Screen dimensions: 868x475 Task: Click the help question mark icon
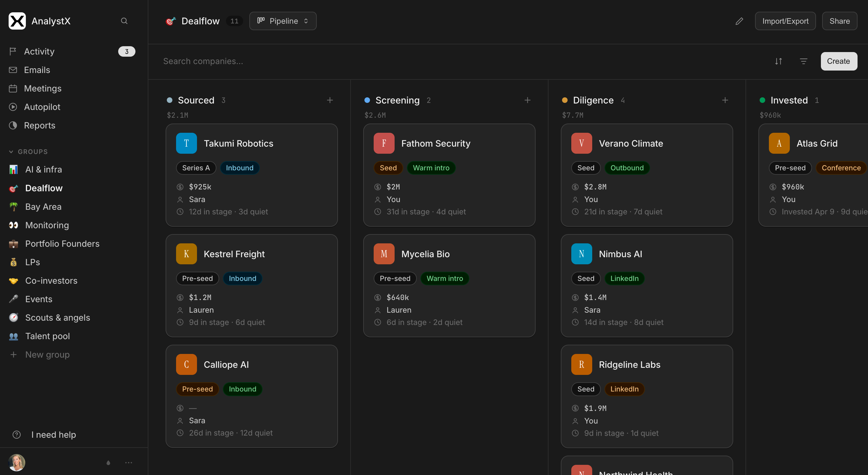(x=17, y=435)
